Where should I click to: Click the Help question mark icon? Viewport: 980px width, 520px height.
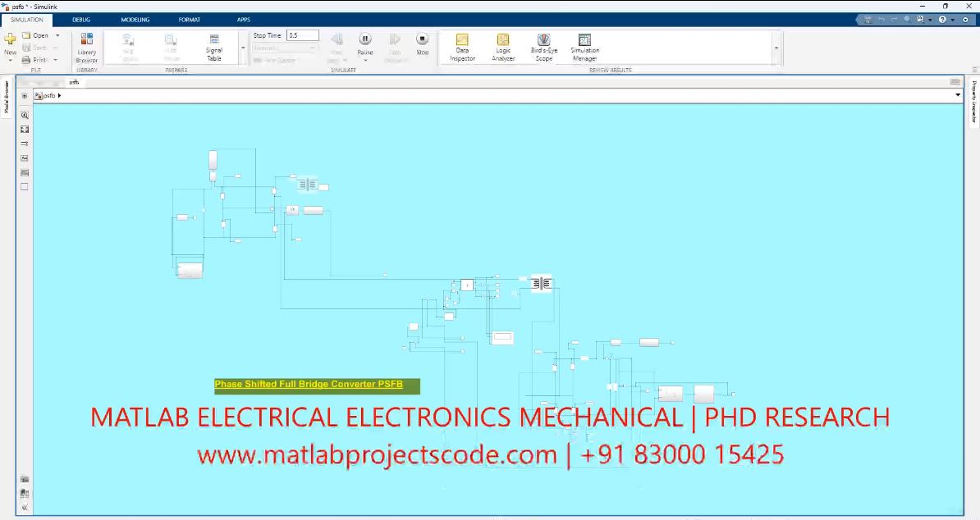[x=942, y=20]
